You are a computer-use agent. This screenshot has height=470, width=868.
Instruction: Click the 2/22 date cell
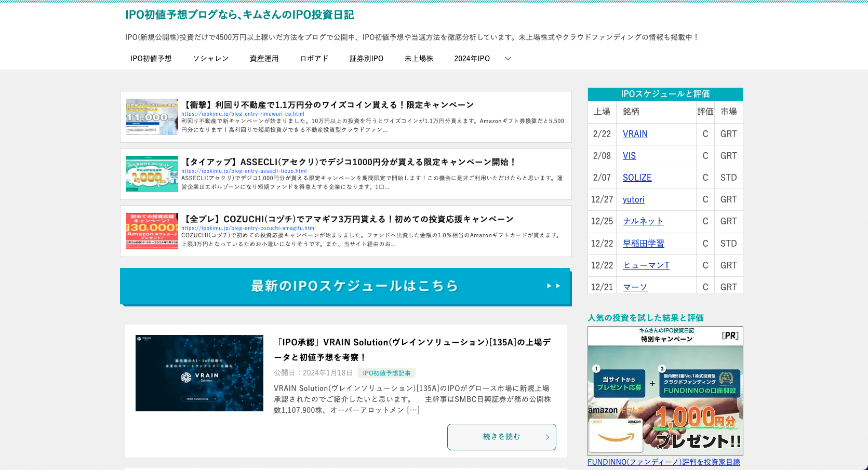[x=602, y=134]
